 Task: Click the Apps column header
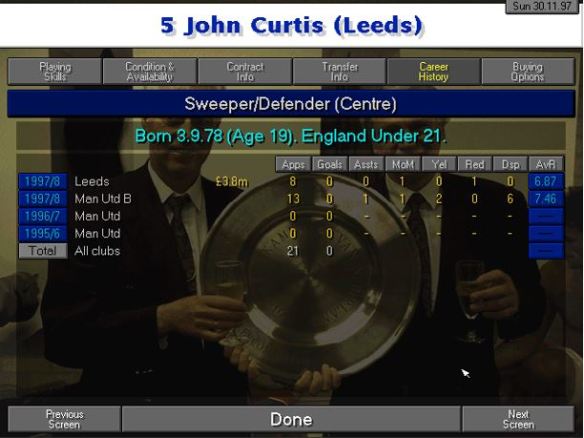coord(293,164)
